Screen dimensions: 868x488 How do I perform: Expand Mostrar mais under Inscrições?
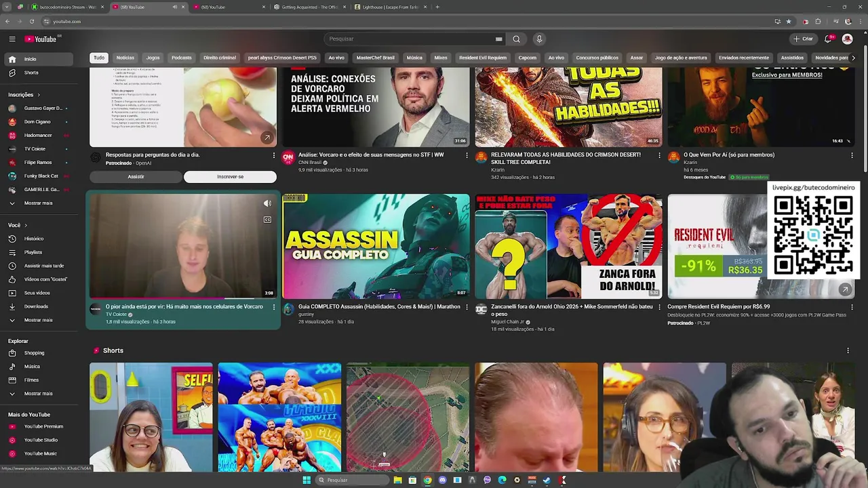pos(38,203)
